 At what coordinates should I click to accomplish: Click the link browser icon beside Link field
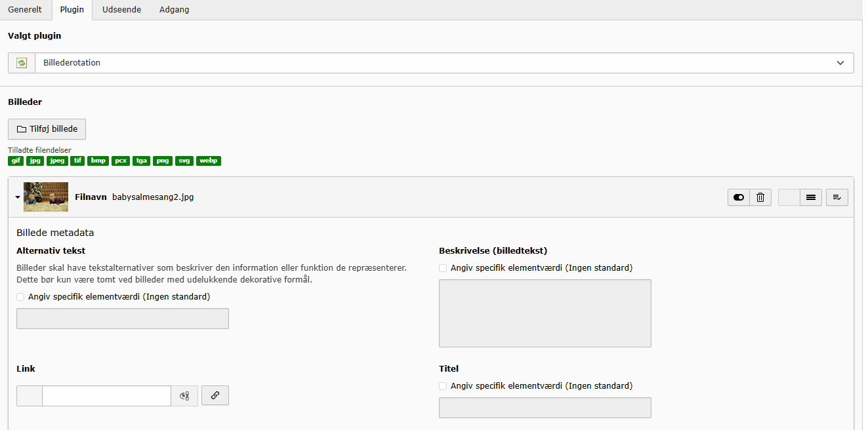[x=184, y=396]
